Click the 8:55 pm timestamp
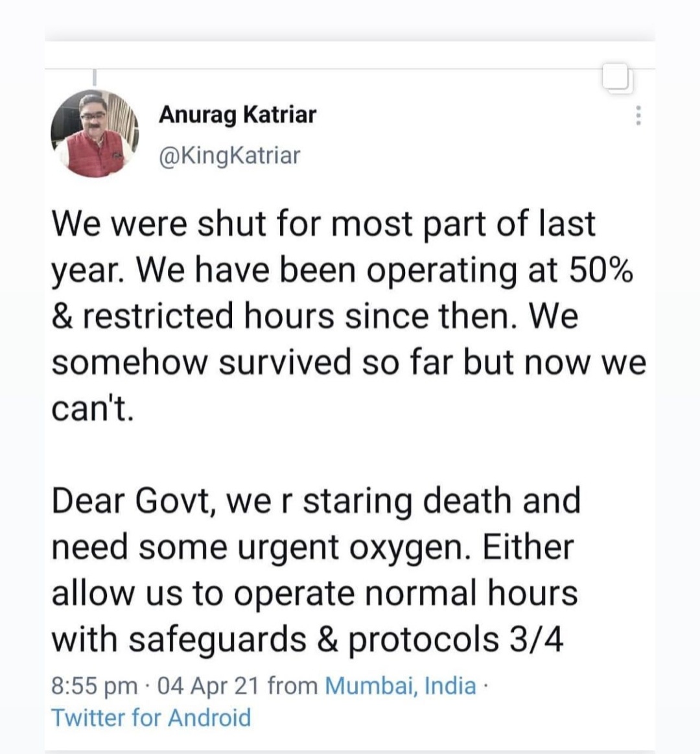This screenshot has height=754, width=700. [x=94, y=685]
